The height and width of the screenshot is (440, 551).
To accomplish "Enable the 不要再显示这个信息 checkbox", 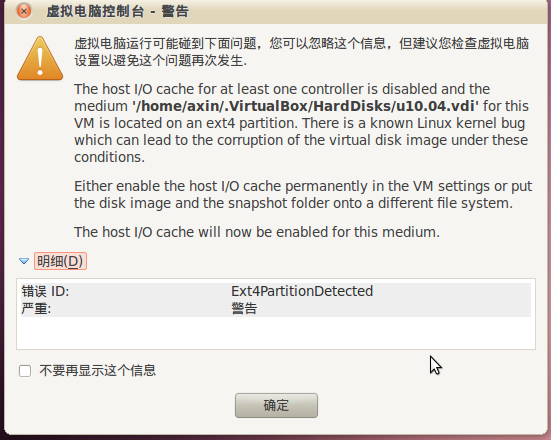I will (25, 371).
